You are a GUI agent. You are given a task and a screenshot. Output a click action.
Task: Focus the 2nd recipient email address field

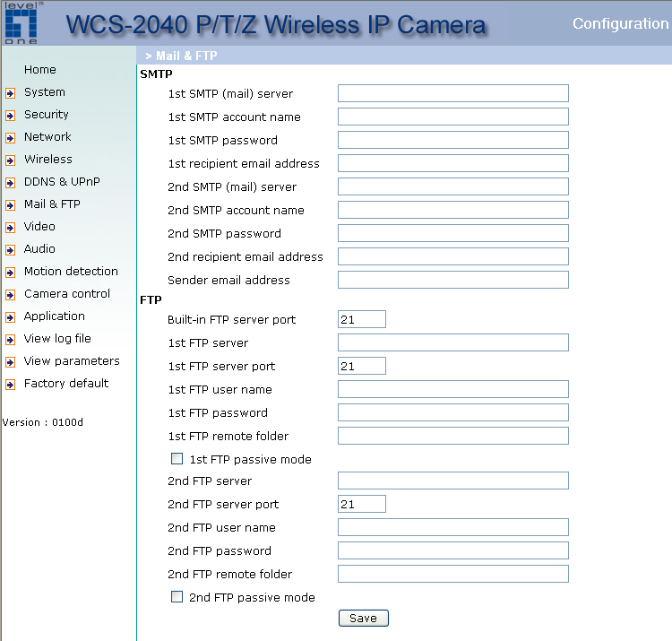click(453, 256)
